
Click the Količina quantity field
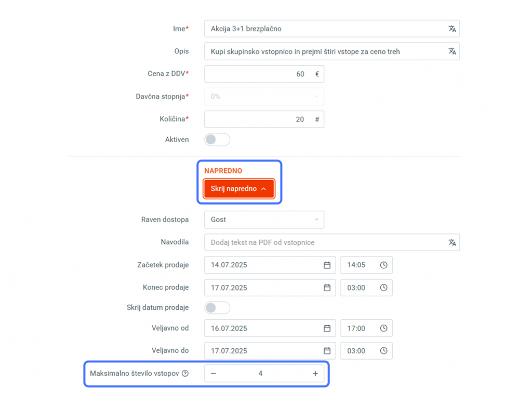[x=264, y=119]
